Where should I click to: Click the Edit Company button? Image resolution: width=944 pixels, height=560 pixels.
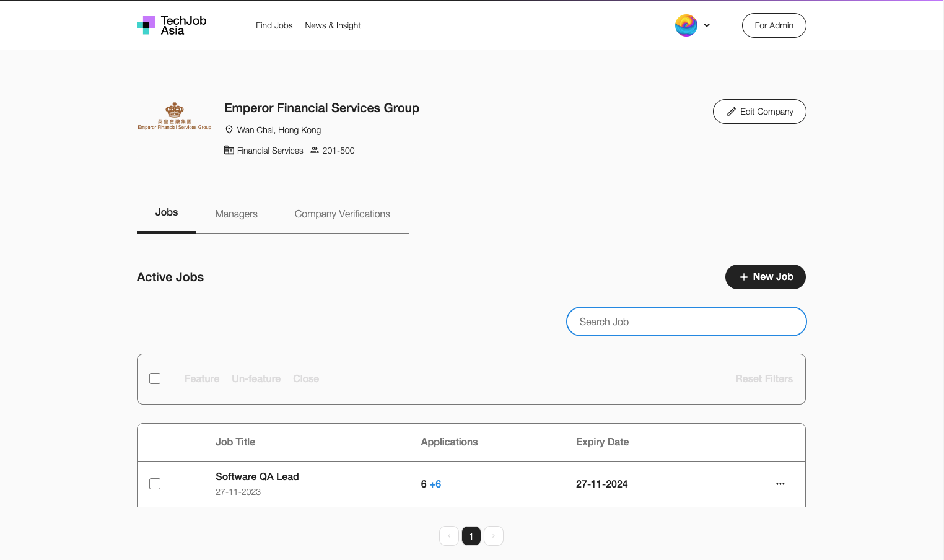(759, 112)
